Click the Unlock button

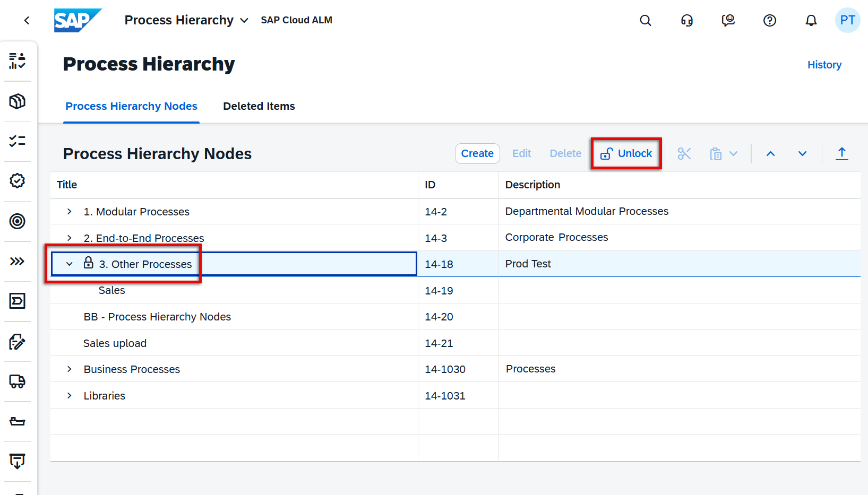[x=626, y=153]
